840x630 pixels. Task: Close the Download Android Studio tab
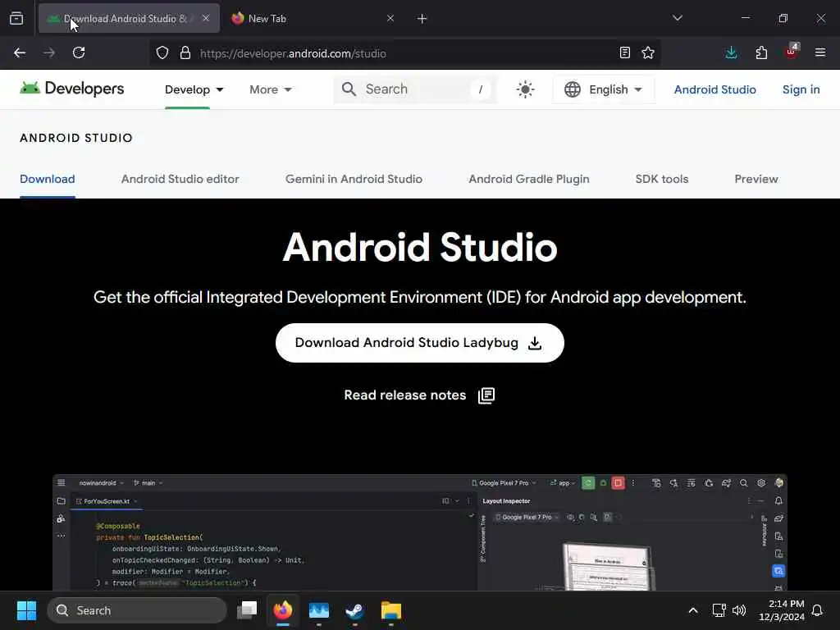(x=206, y=18)
